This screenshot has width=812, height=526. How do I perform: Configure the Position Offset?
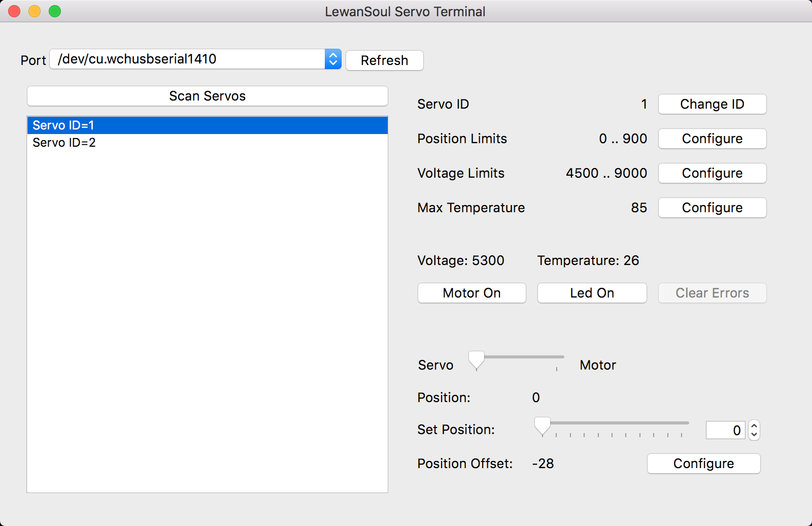703,464
